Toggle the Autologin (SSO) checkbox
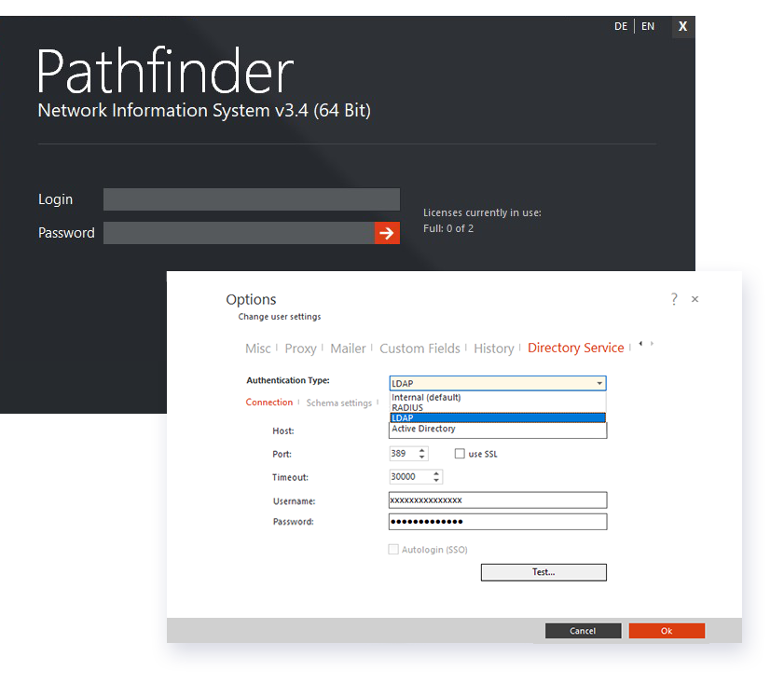This screenshot has width=784, height=697. point(393,550)
